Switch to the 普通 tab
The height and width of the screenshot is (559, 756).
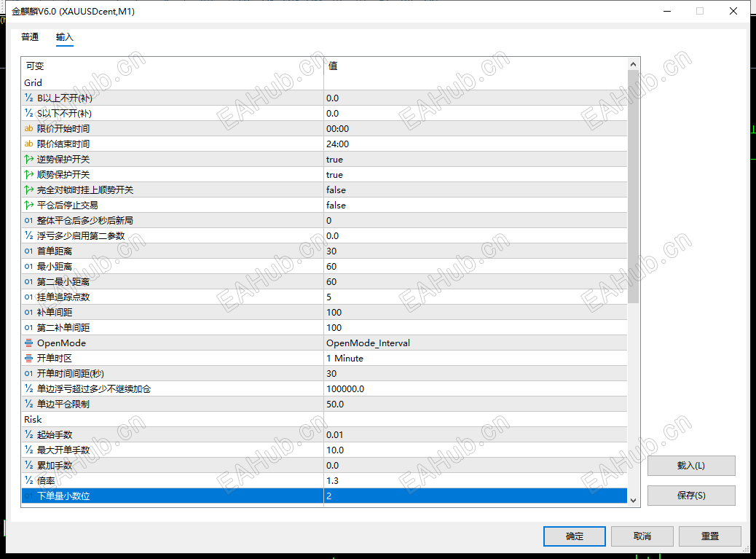click(x=30, y=37)
